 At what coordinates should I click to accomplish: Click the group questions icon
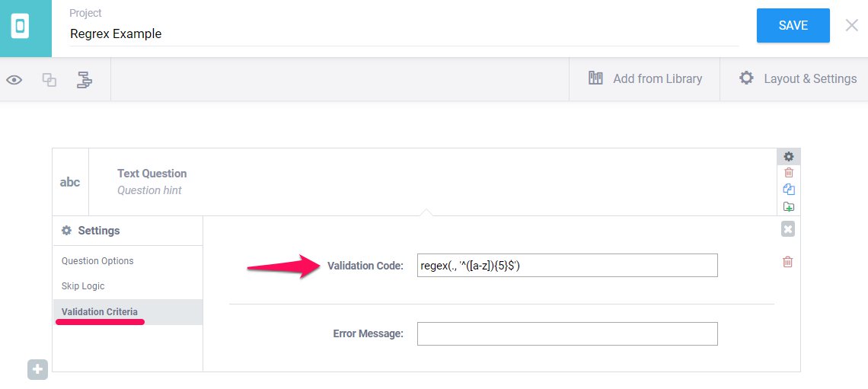49,79
